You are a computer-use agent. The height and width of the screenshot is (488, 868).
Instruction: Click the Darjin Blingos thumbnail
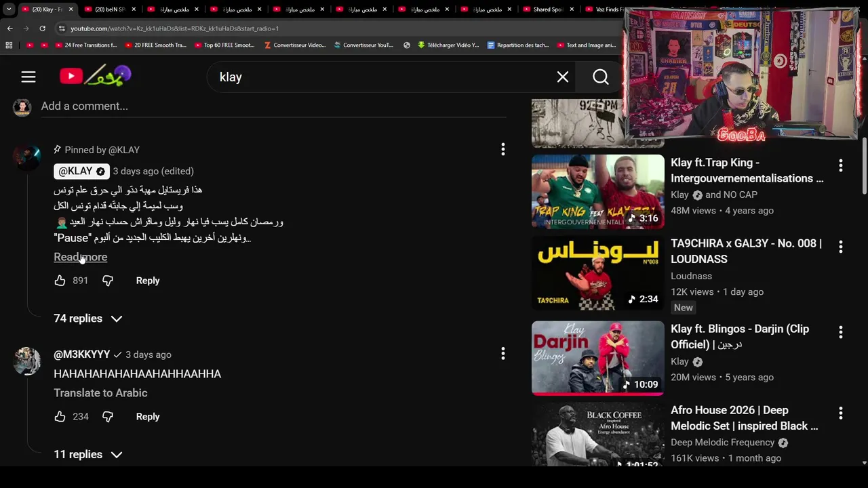pyautogui.click(x=597, y=358)
